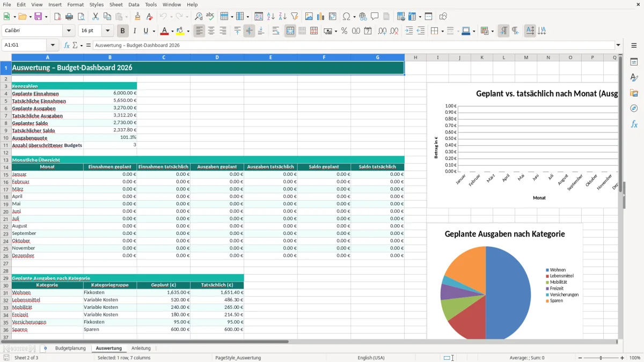Insert a pivot table
The width and height of the screenshot is (644, 362).
333,17
